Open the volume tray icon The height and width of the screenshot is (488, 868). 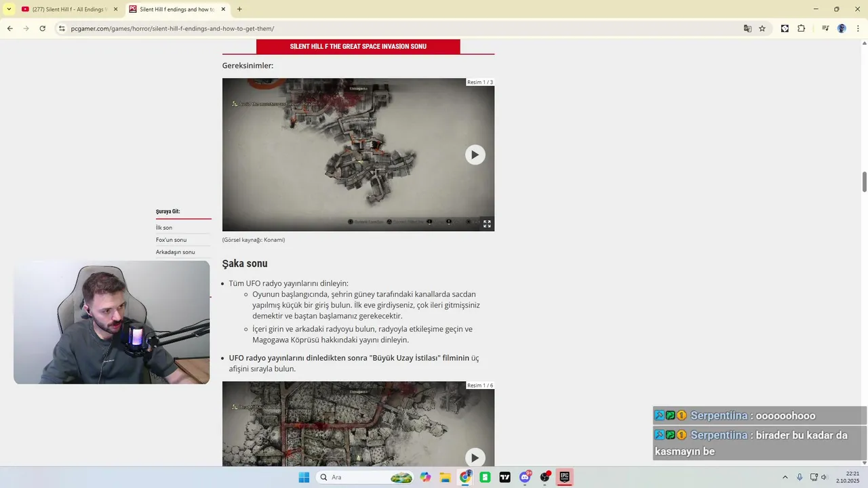825,477
